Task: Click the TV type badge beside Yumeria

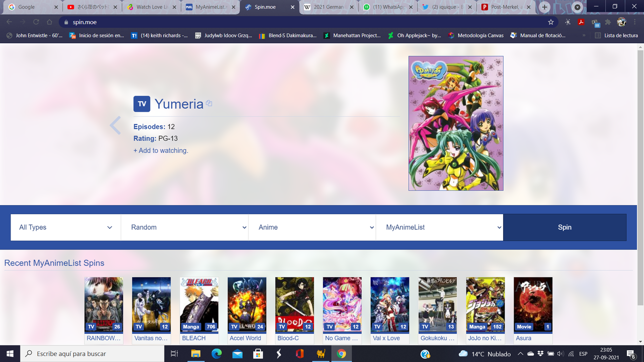Action: (x=142, y=104)
